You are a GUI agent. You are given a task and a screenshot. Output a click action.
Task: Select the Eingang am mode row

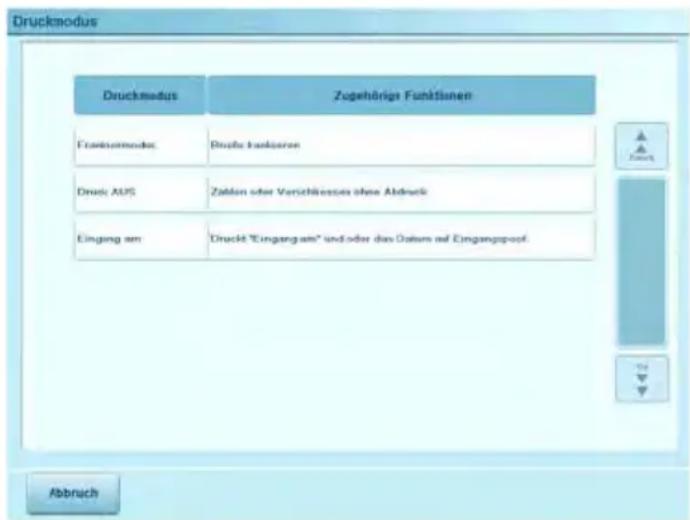click(335, 239)
